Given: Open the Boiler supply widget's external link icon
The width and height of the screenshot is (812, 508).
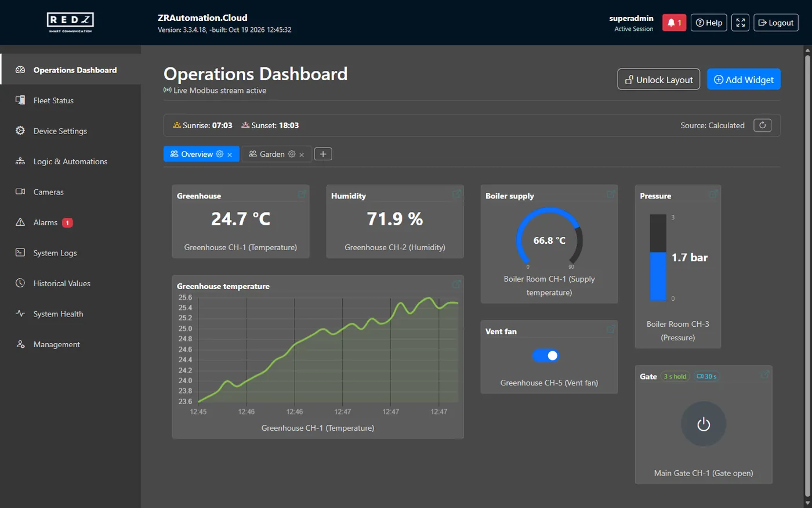Looking at the screenshot, I should pyautogui.click(x=611, y=194).
